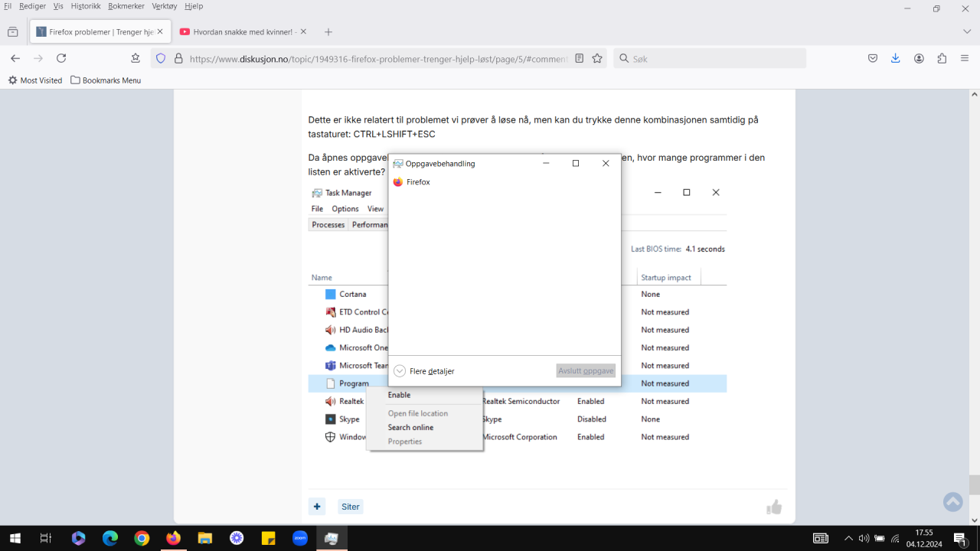Select Firefox in the task list

tap(418, 182)
